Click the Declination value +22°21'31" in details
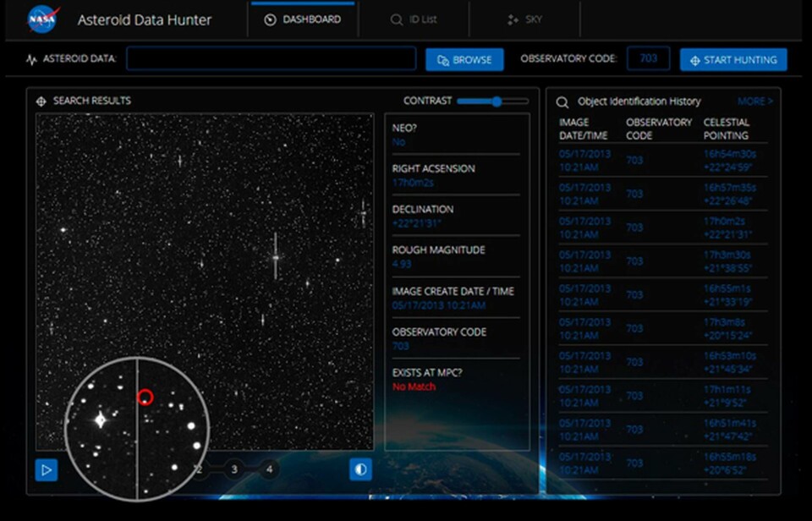The width and height of the screenshot is (812, 521). coord(416,223)
